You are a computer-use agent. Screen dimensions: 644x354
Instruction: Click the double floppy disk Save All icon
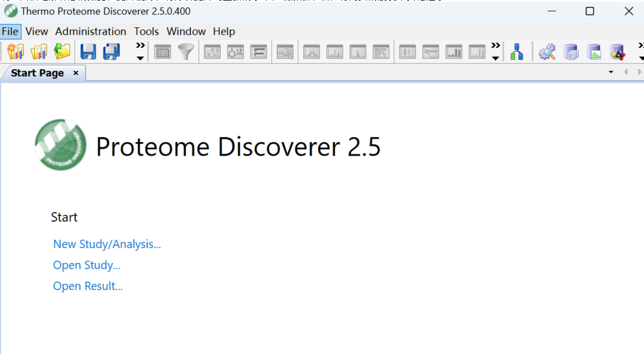[111, 52]
